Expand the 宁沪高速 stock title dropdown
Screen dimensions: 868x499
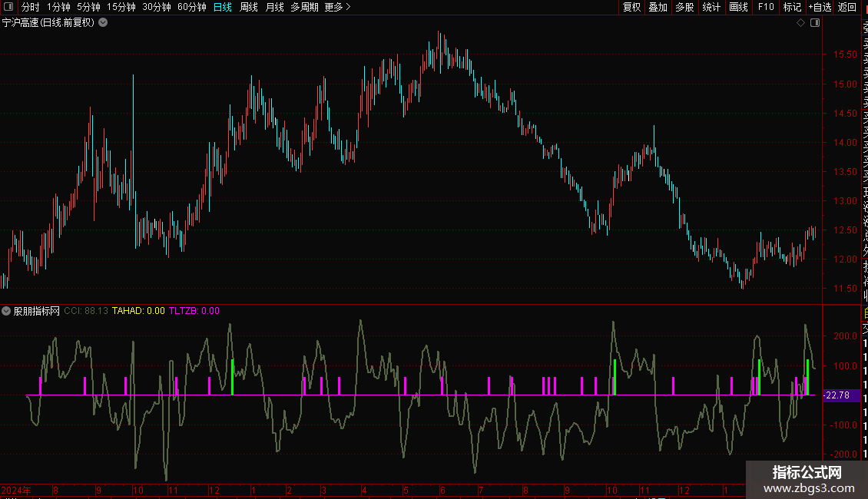click(x=104, y=23)
